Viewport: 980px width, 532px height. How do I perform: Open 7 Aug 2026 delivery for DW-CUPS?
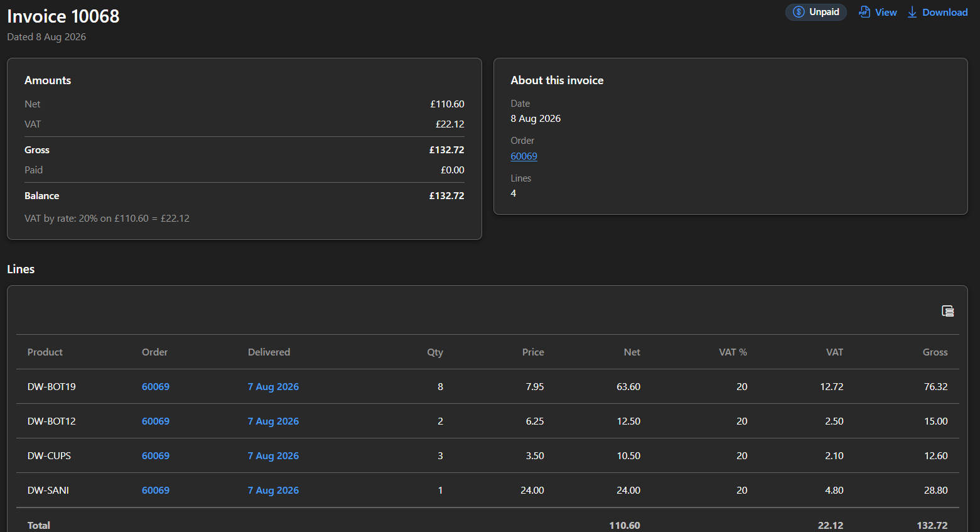click(273, 455)
